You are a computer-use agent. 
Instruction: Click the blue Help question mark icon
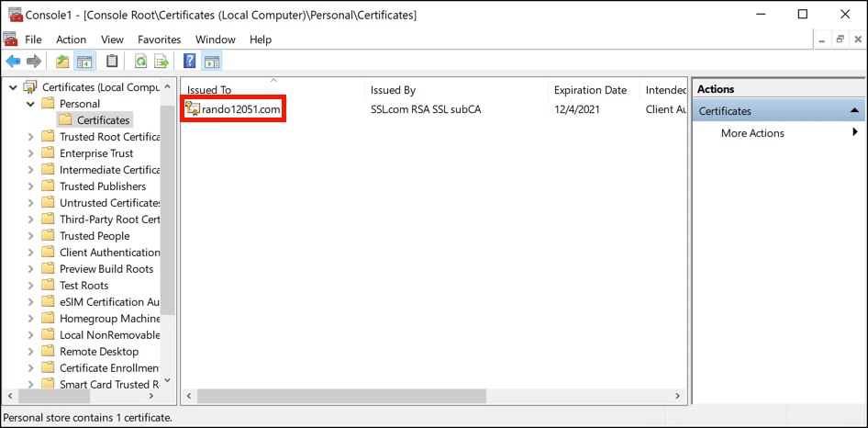[189, 62]
